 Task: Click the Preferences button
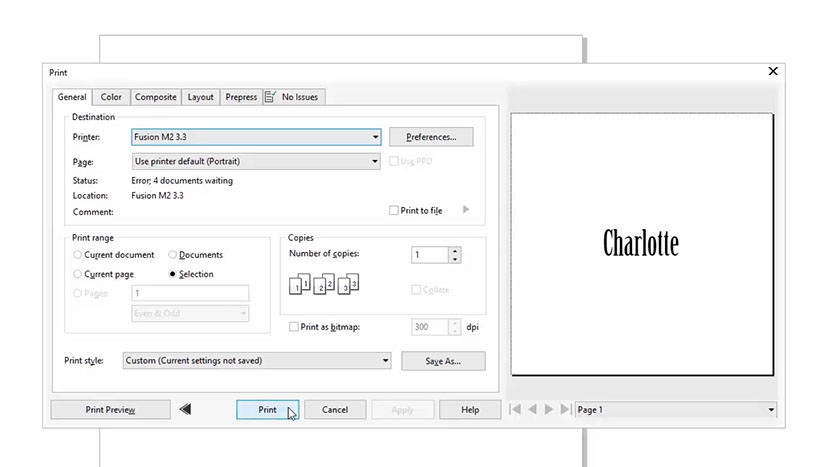[x=431, y=137]
